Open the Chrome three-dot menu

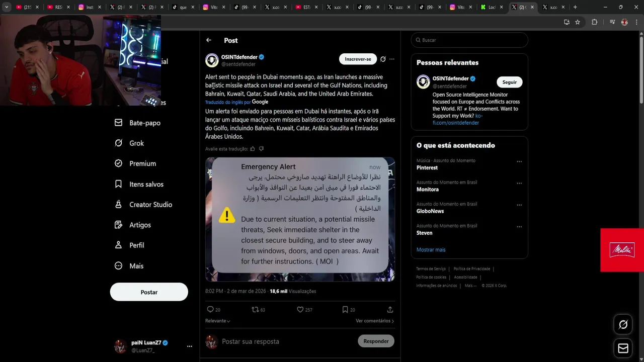(636, 22)
